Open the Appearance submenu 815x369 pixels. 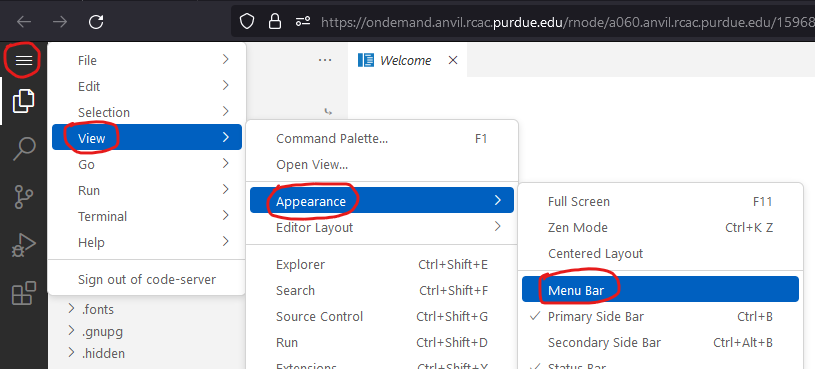pos(382,201)
